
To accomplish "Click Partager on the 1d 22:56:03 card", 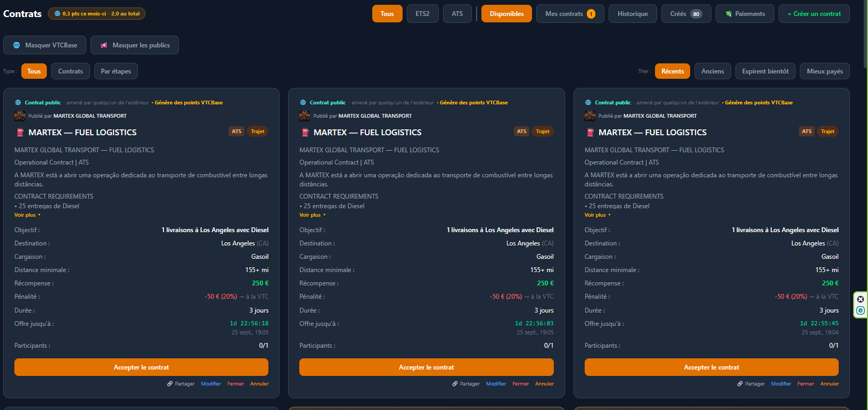I will [x=466, y=384].
